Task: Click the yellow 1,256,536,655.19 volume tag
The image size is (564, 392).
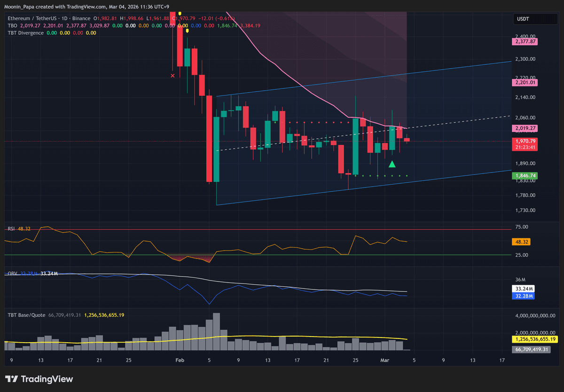Action: tap(534, 339)
